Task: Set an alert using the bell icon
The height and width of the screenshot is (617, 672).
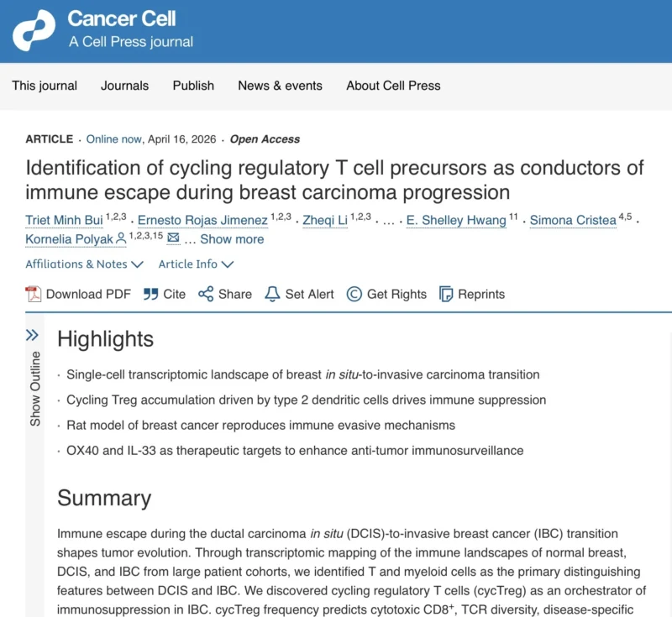Action: click(273, 294)
